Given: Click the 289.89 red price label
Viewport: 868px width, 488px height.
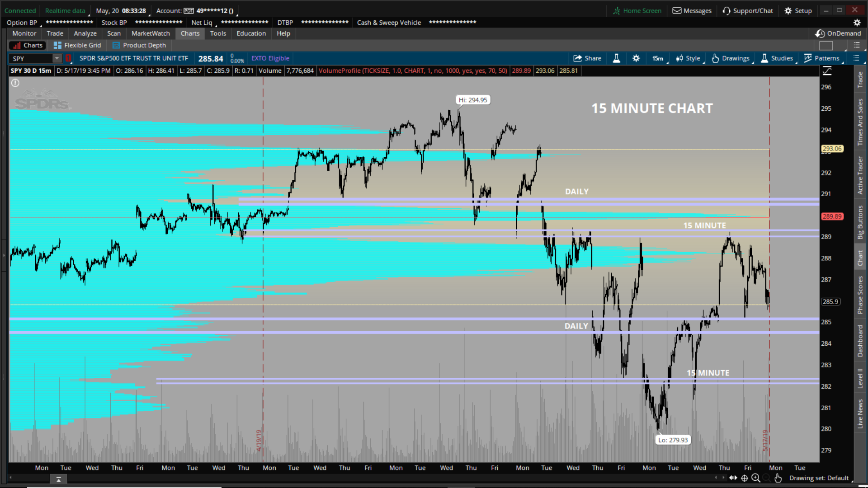Looking at the screenshot, I should click(x=832, y=216).
